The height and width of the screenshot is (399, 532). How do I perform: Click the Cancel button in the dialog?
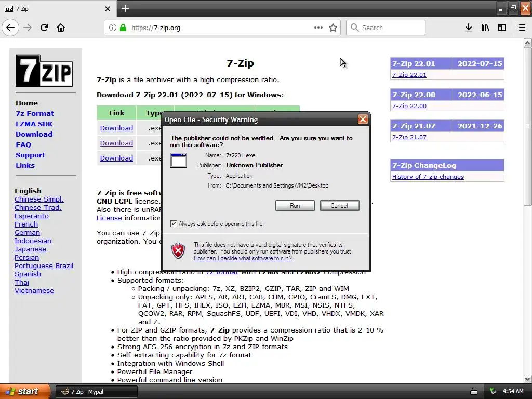coord(339,206)
